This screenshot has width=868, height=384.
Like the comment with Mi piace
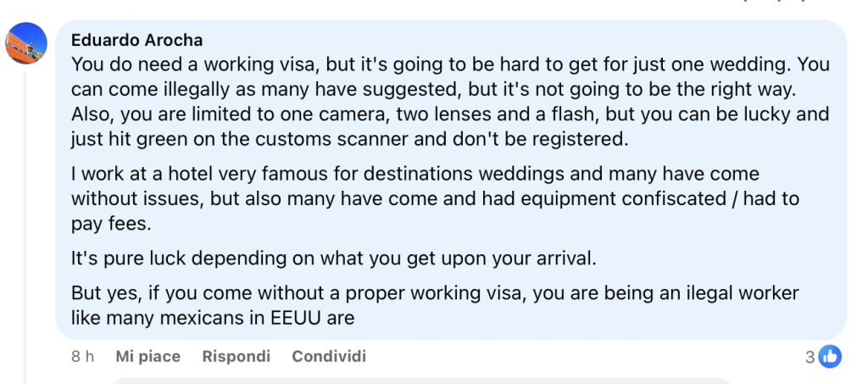[x=148, y=357]
